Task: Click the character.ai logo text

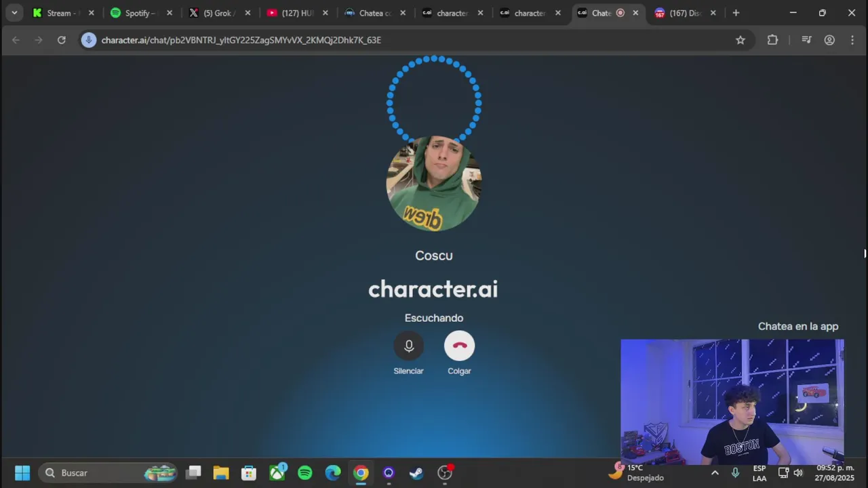Action: click(433, 289)
